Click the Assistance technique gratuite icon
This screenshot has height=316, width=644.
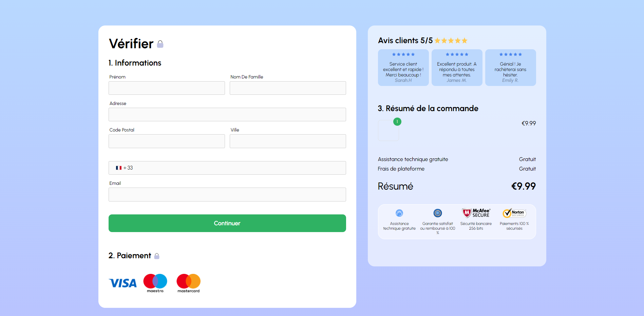click(399, 213)
